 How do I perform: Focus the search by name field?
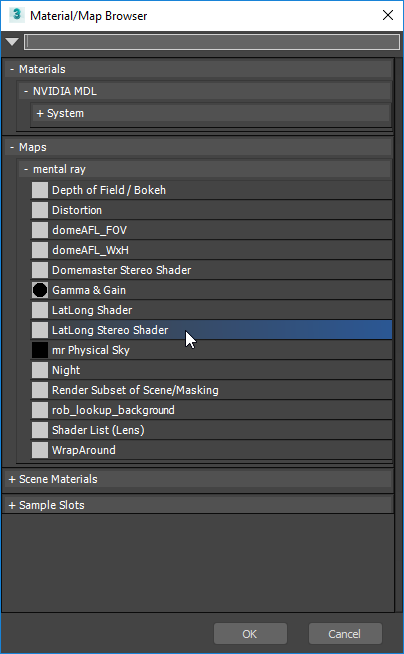[212, 42]
